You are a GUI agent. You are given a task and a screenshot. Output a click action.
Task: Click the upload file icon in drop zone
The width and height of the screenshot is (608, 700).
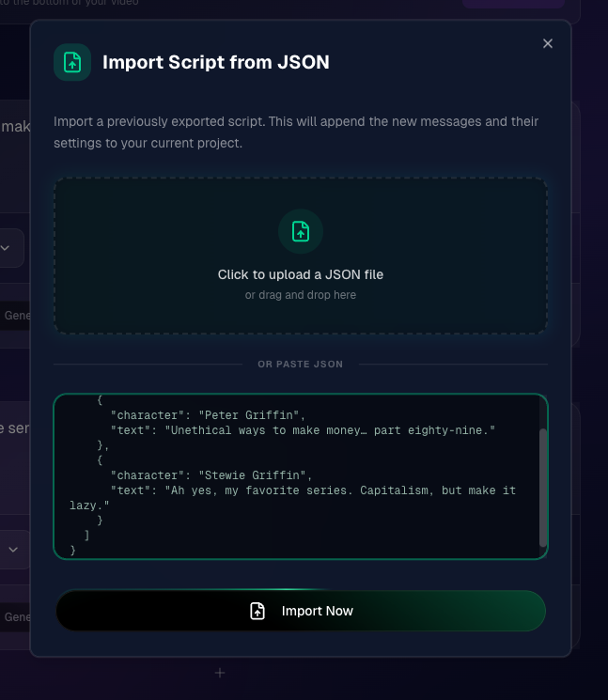click(x=301, y=231)
